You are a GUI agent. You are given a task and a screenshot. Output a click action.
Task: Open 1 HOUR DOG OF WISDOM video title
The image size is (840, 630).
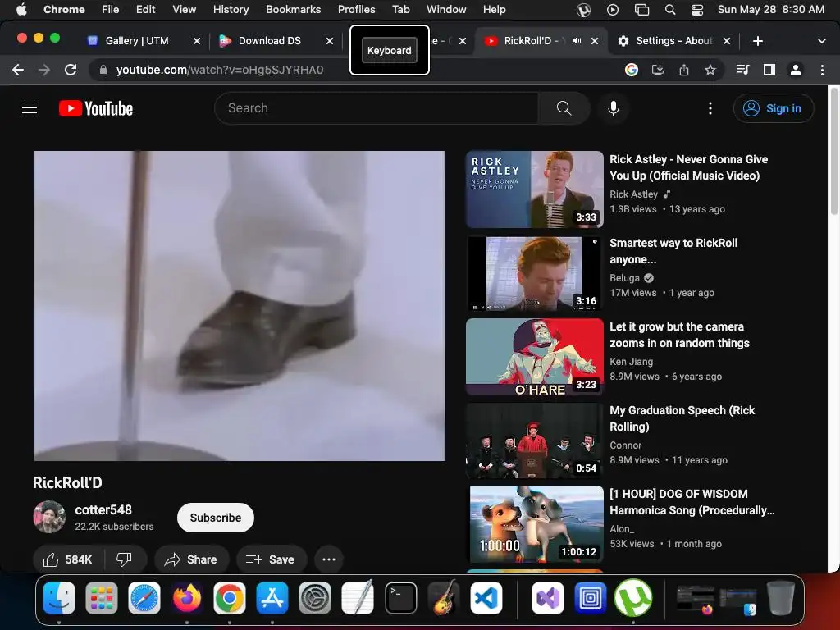[x=692, y=502]
